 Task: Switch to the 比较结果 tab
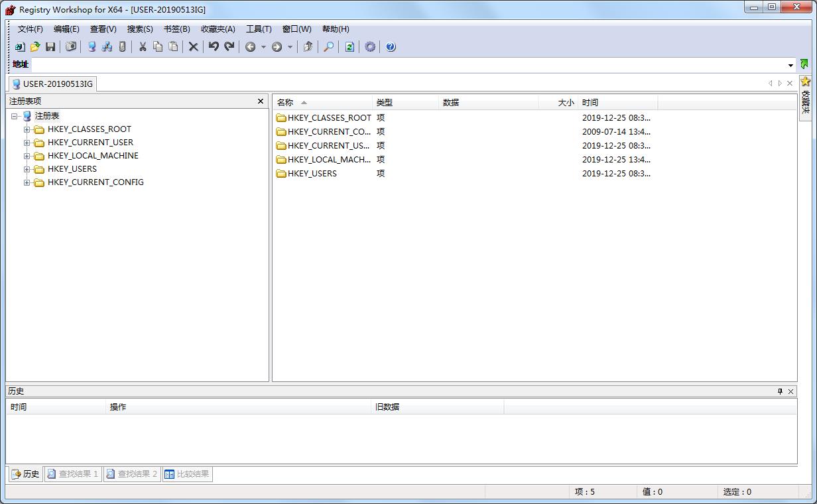point(188,474)
